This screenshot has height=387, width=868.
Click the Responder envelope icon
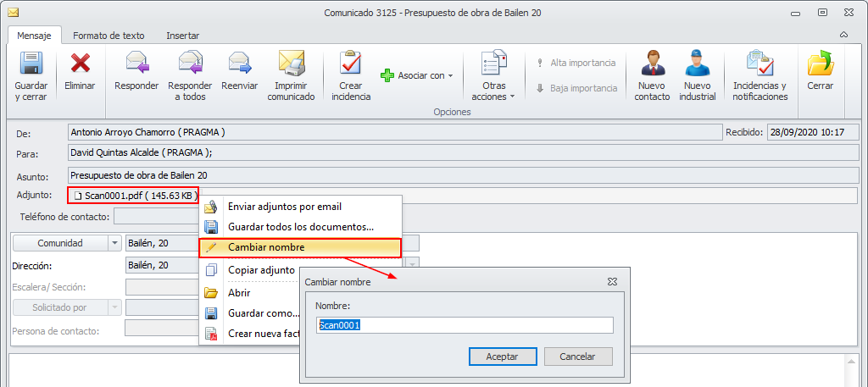pos(136,63)
